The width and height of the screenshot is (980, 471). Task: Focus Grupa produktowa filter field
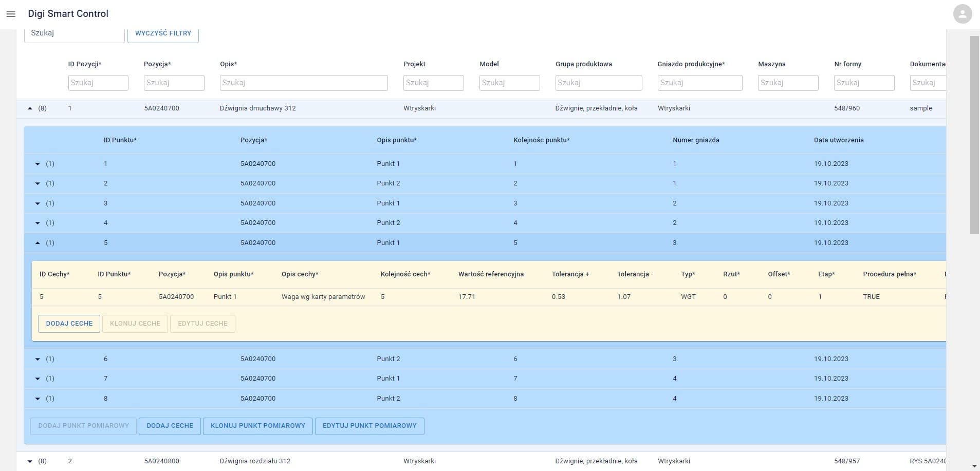tap(599, 83)
